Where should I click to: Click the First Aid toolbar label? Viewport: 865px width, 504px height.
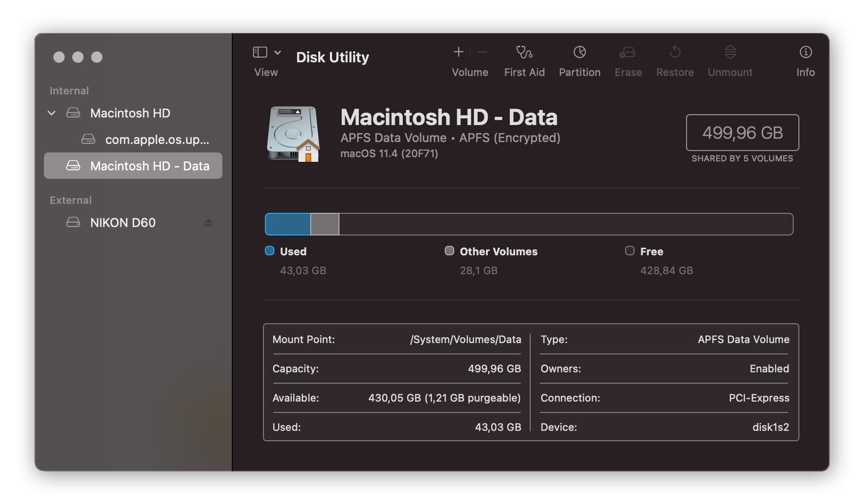(x=524, y=72)
